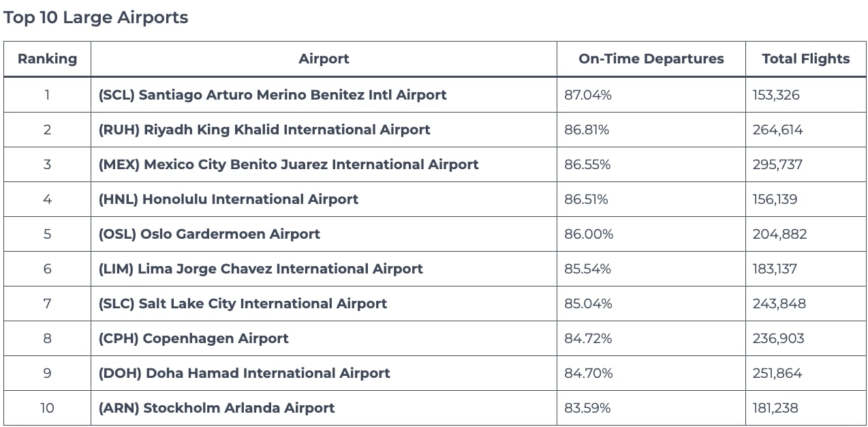The width and height of the screenshot is (868, 427).
Task: Select Mexico City Benito Juarez International Airport
Action: (x=288, y=164)
